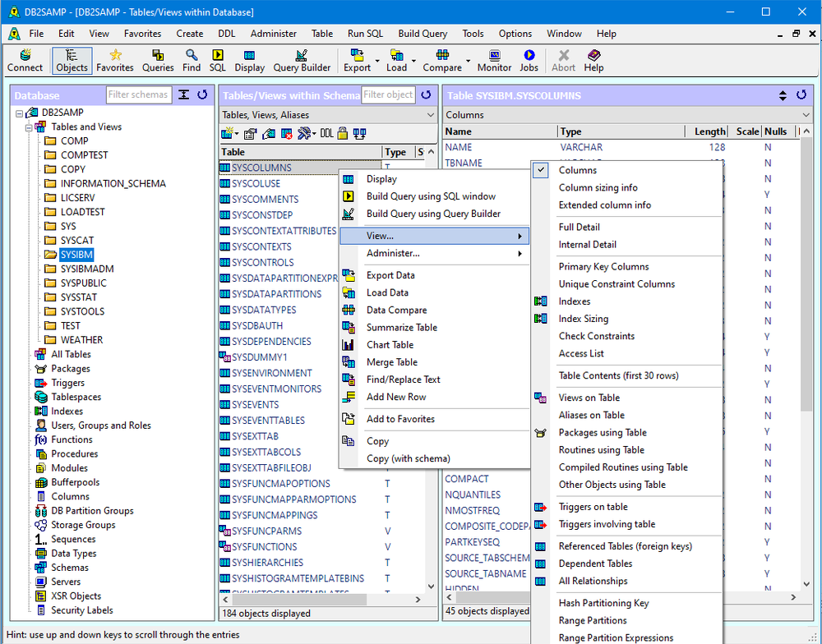Click the DDL icon in schema toolbar
This screenshot has height=644, width=822.
click(326, 134)
